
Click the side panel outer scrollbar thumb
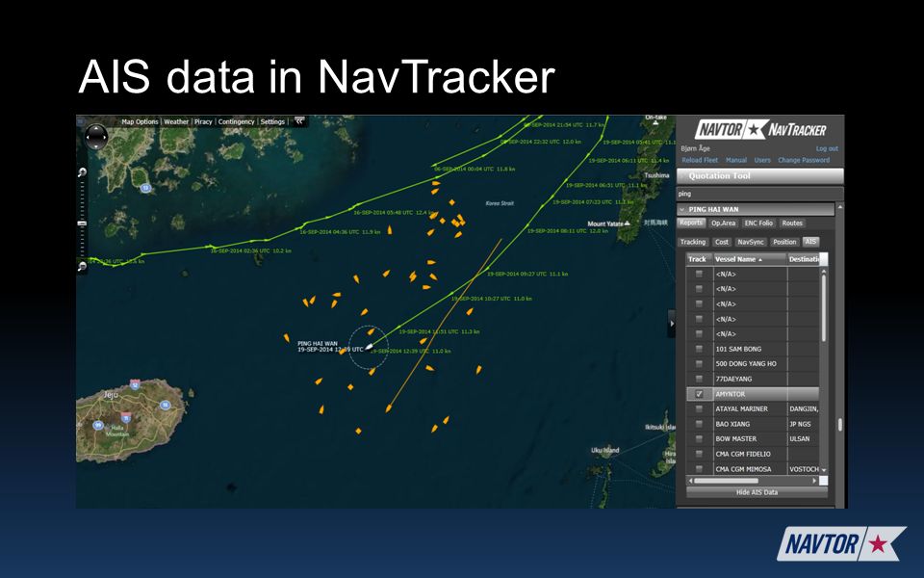point(840,425)
